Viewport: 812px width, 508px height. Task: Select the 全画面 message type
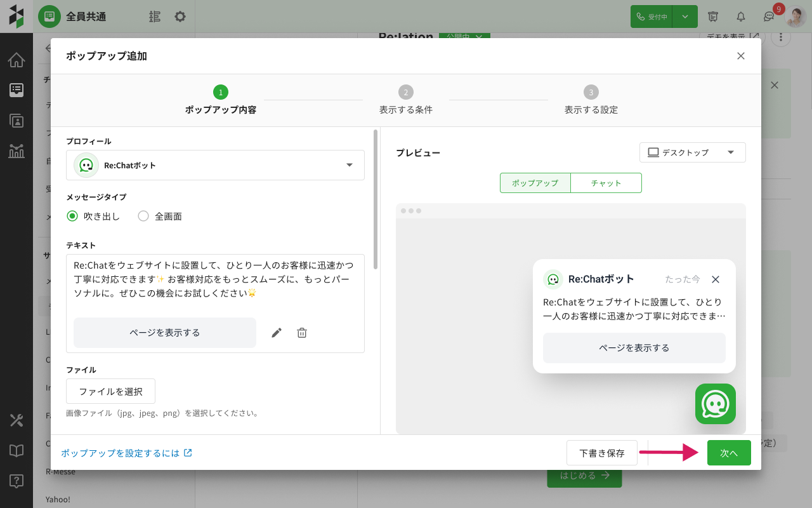(x=143, y=217)
